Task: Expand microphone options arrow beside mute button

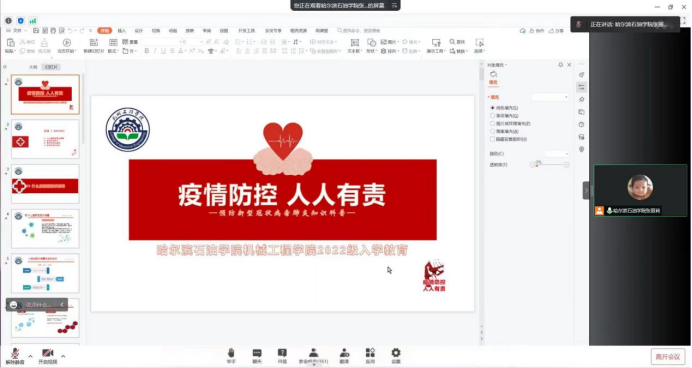Action: [30, 356]
